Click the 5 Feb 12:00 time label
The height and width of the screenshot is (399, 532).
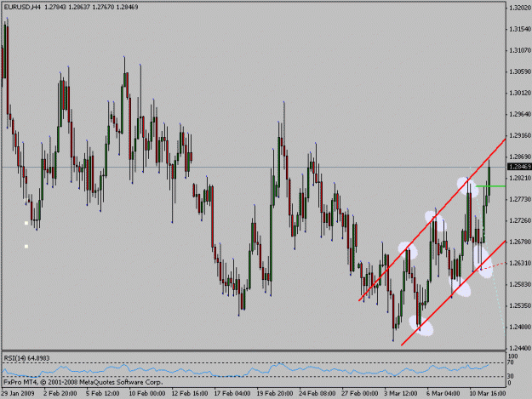coord(103,394)
